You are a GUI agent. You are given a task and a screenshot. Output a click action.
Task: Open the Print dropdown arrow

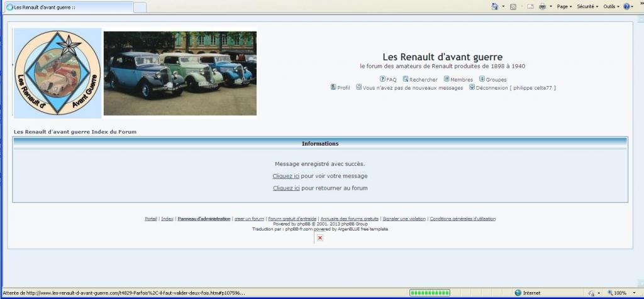point(551,6)
